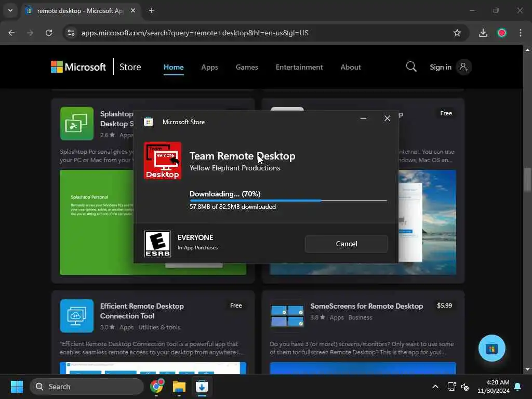Open the Store search magnifier
532x399 pixels.
(x=411, y=67)
